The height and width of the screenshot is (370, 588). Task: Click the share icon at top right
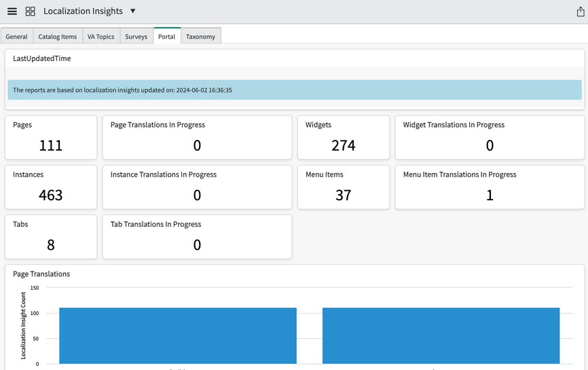[581, 12]
